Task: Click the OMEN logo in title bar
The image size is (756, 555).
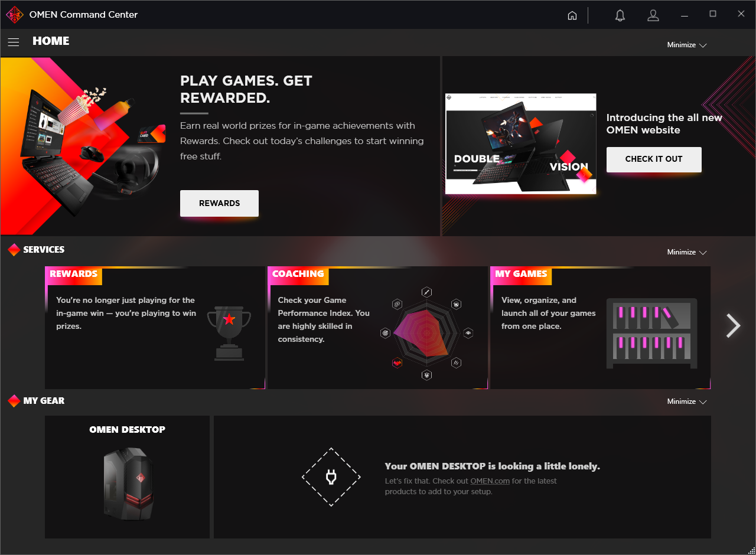Action: point(14,15)
